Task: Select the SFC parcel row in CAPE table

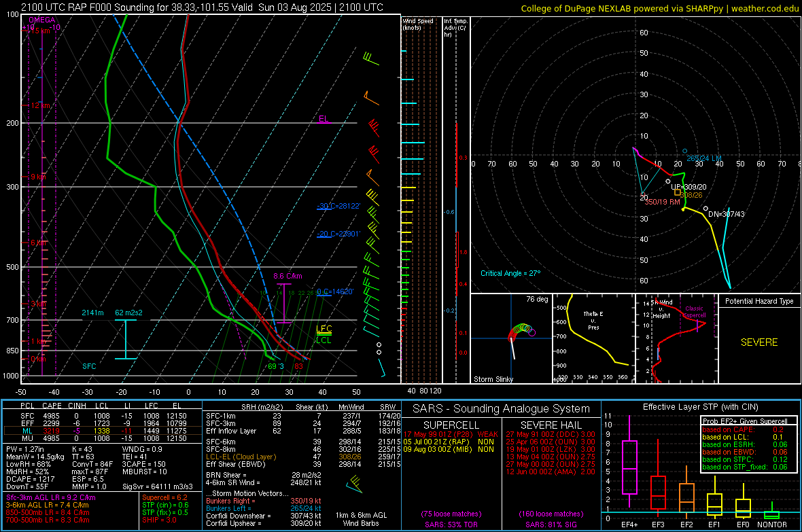Action: [103, 416]
